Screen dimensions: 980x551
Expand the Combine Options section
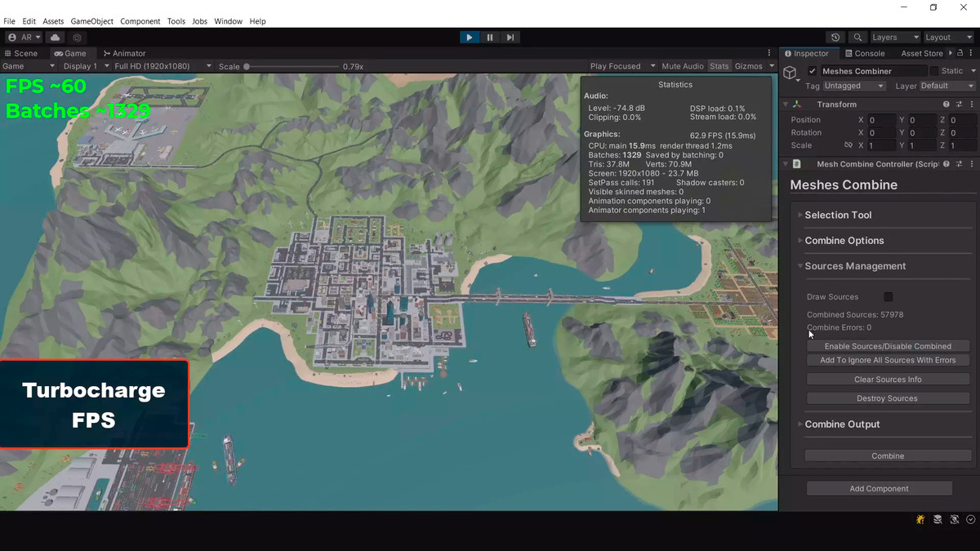coord(844,241)
